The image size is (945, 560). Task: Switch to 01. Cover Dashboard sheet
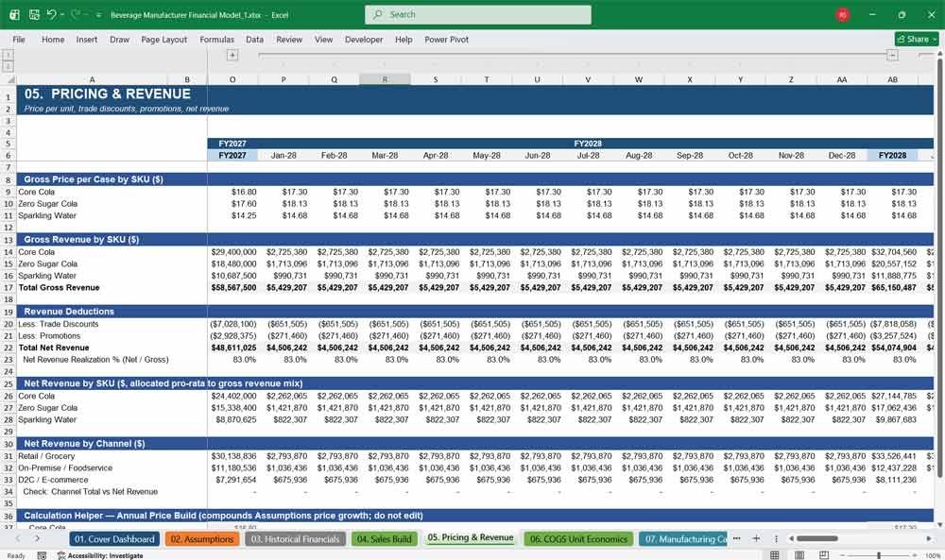114,539
